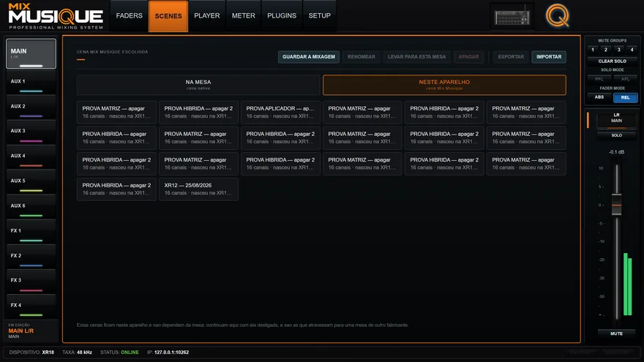Switch to the Faders tab

pyautogui.click(x=129, y=16)
